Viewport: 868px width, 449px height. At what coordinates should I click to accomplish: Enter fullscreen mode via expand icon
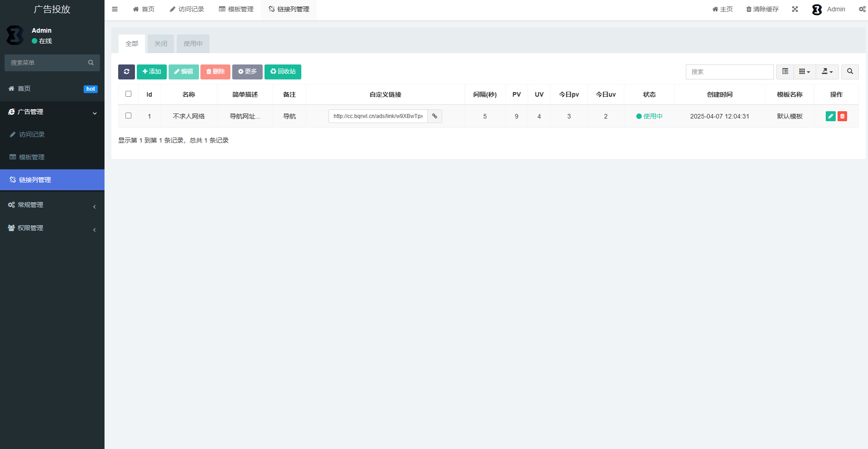click(x=795, y=9)
